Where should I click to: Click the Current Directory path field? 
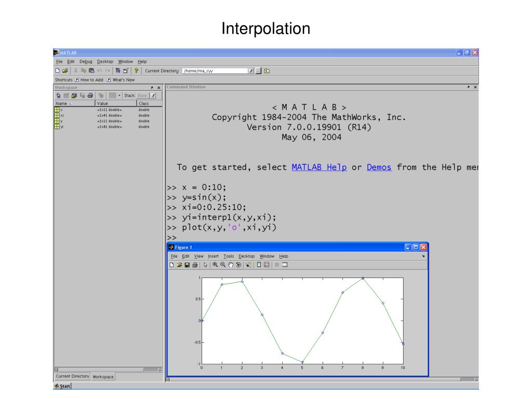(215, 71)
